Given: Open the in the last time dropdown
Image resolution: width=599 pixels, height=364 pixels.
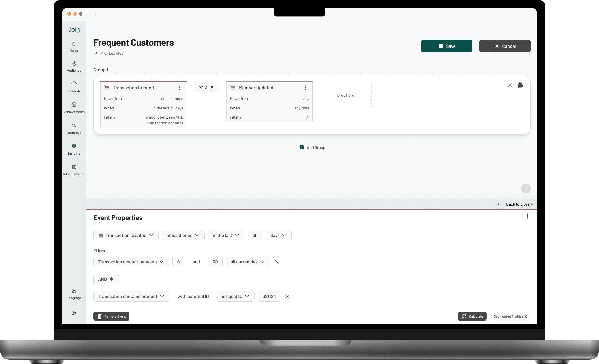Looking at the screenshot, I should [226, 235].
